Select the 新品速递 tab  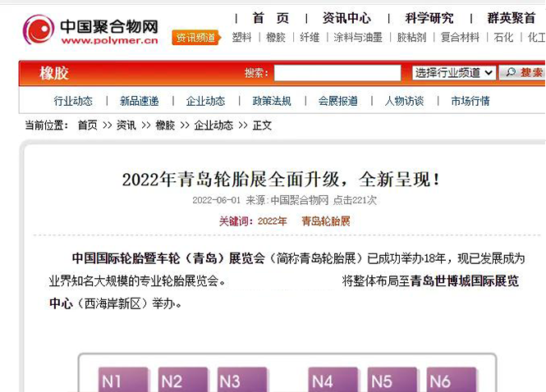pos(140,101)
